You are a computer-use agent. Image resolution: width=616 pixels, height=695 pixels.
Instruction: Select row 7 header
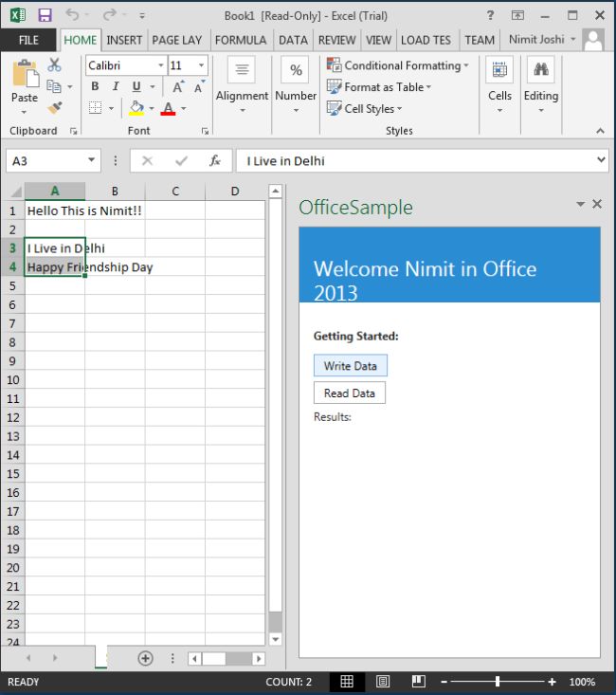(12, 323)
